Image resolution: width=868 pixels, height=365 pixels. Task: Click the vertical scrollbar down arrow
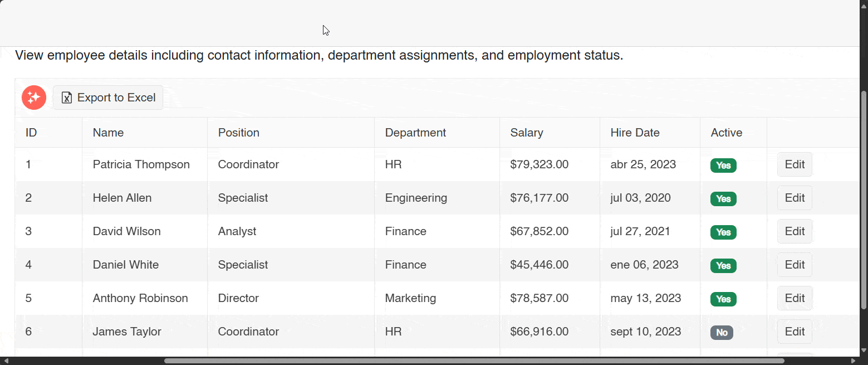point(864,351)
